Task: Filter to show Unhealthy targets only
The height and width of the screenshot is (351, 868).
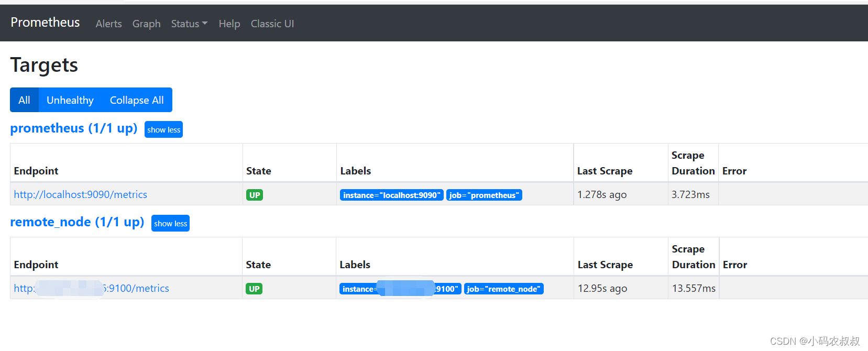Action: (x=70, y=100)
